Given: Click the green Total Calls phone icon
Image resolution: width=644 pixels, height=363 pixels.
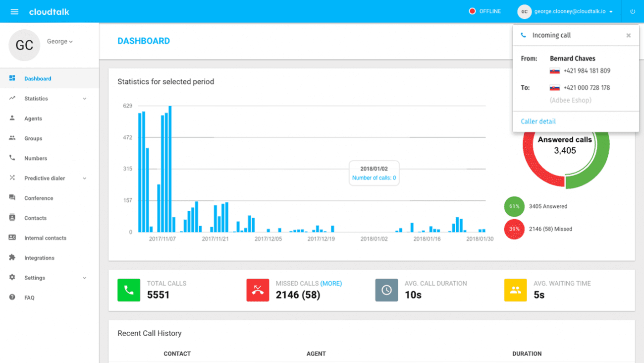Looking at the screenshot, I should [129, 290].
